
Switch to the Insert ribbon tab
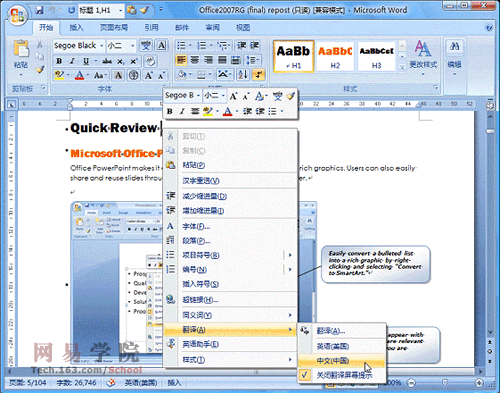(x=76, y=27)
